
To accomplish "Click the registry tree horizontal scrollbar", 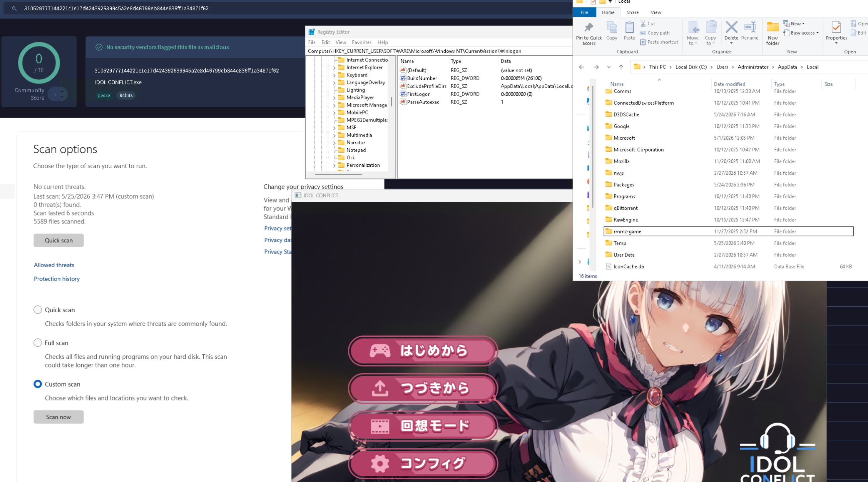I will click(x=338, y=174).
